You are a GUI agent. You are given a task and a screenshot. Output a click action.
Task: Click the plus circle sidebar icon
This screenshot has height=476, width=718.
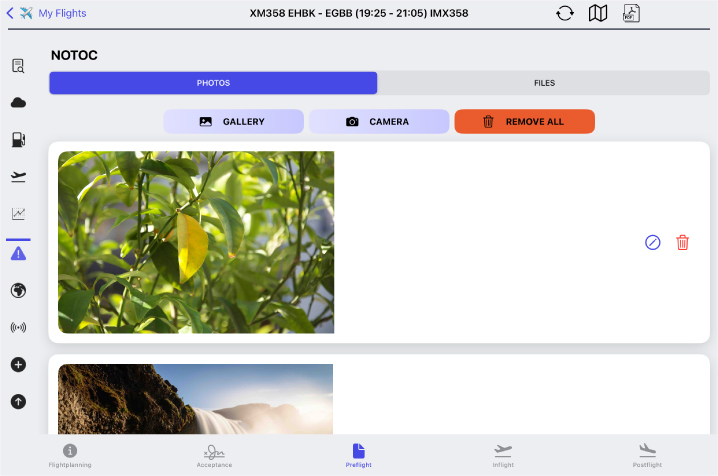click(18, 365)
